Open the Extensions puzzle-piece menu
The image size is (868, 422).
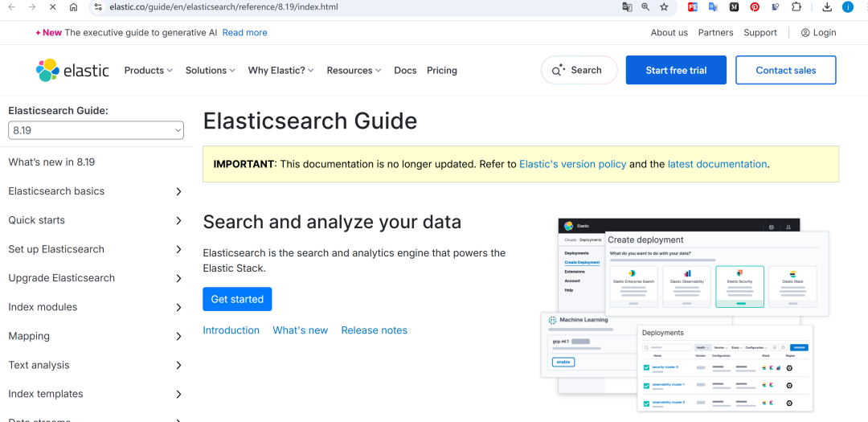796,7
